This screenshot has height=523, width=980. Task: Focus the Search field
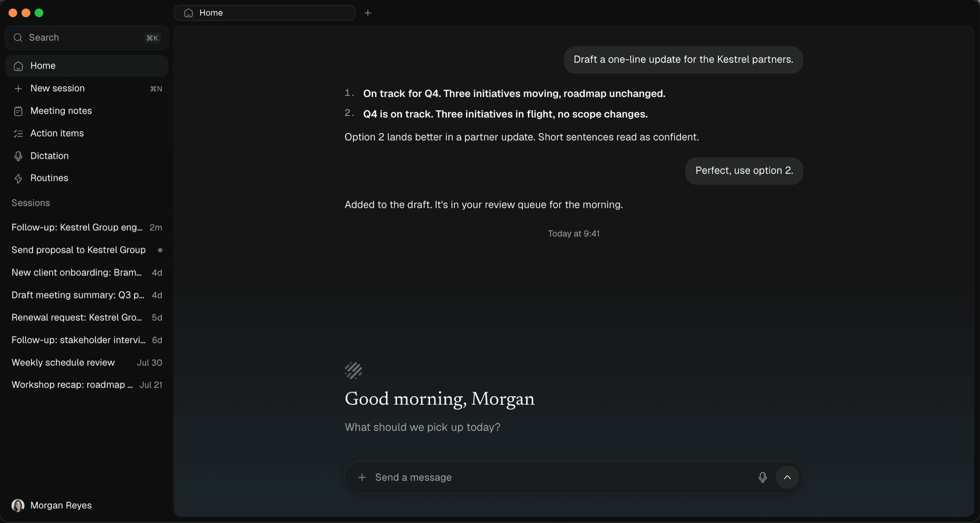(x=87, y=38)
